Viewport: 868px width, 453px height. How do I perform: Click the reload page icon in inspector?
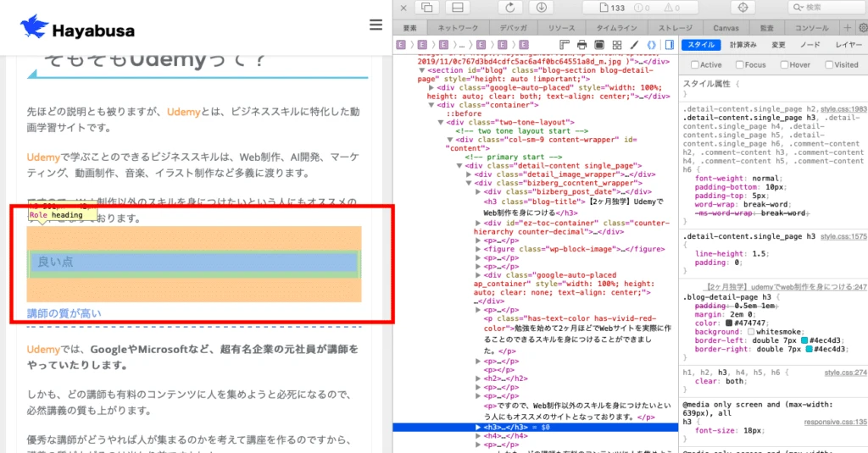509,8
